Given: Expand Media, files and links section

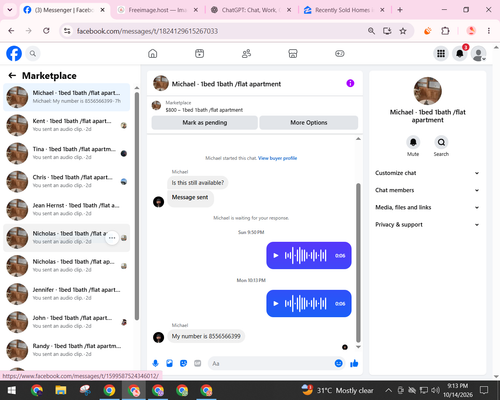Looking at the screenshot, I should point(427,207).
